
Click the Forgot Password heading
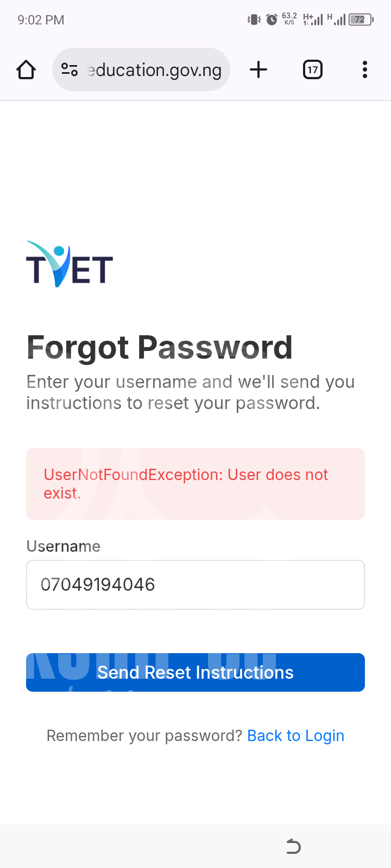click(x=160, y=347)
